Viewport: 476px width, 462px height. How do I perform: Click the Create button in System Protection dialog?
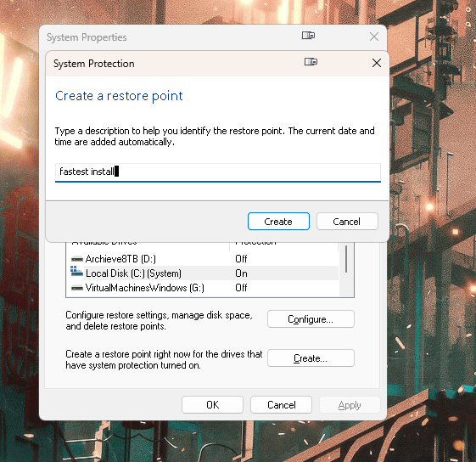pyautogui.click(x=278, y=222)
